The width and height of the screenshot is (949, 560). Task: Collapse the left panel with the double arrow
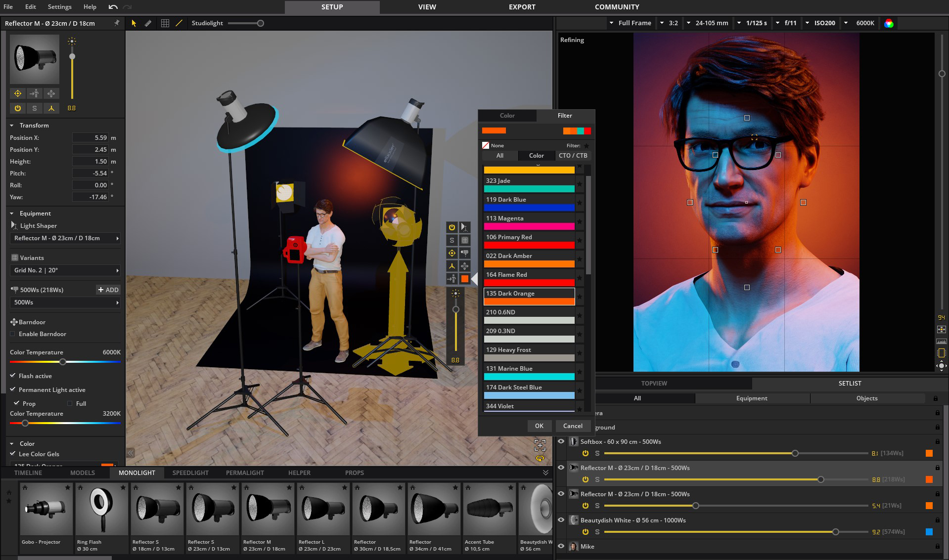click(x=131, y=453)
